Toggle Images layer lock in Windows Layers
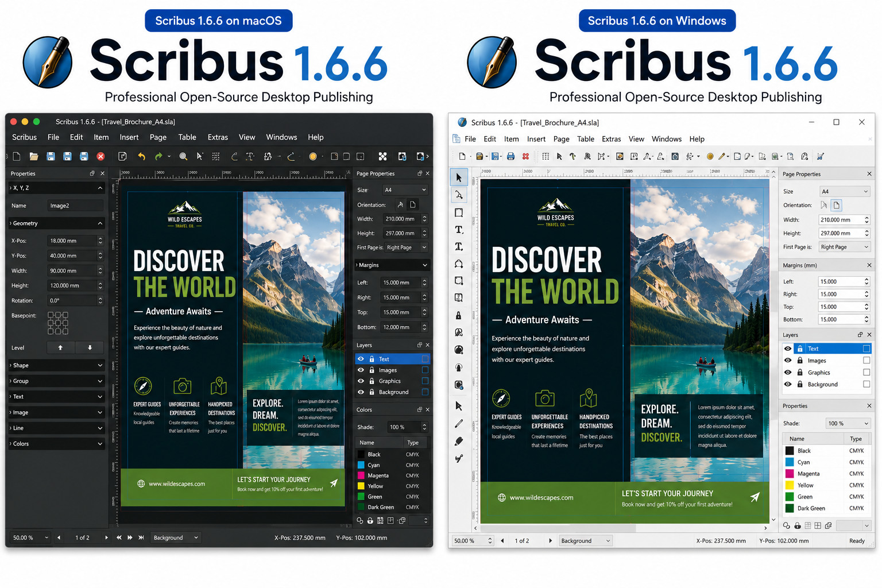This screenshot has height=588, width=882. (x=800, y=360)
